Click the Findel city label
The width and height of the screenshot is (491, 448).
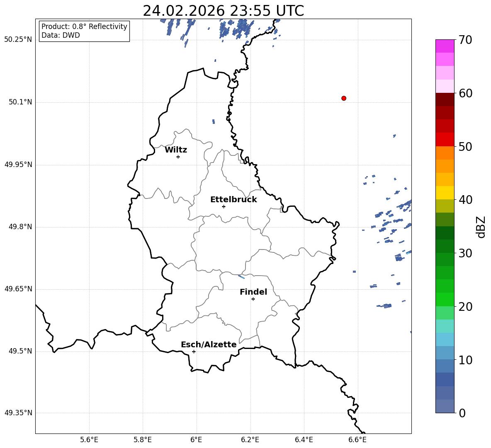pos(253,292)
